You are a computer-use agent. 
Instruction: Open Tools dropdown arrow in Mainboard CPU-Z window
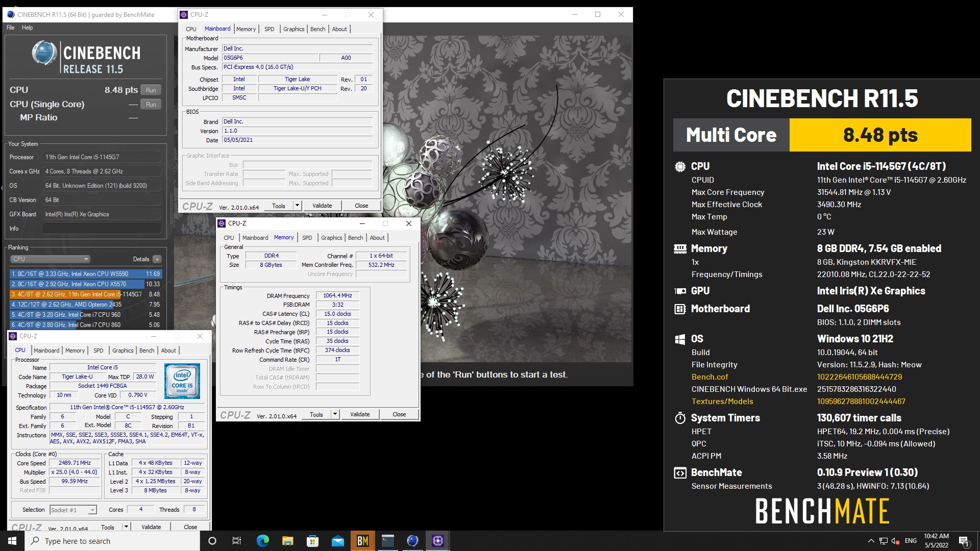point(297,206)
